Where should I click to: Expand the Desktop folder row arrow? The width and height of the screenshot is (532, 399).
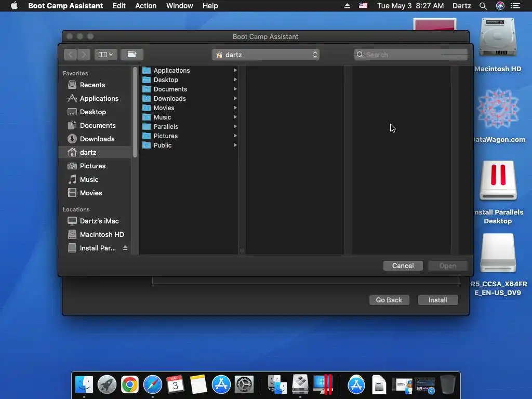(235, 79)
